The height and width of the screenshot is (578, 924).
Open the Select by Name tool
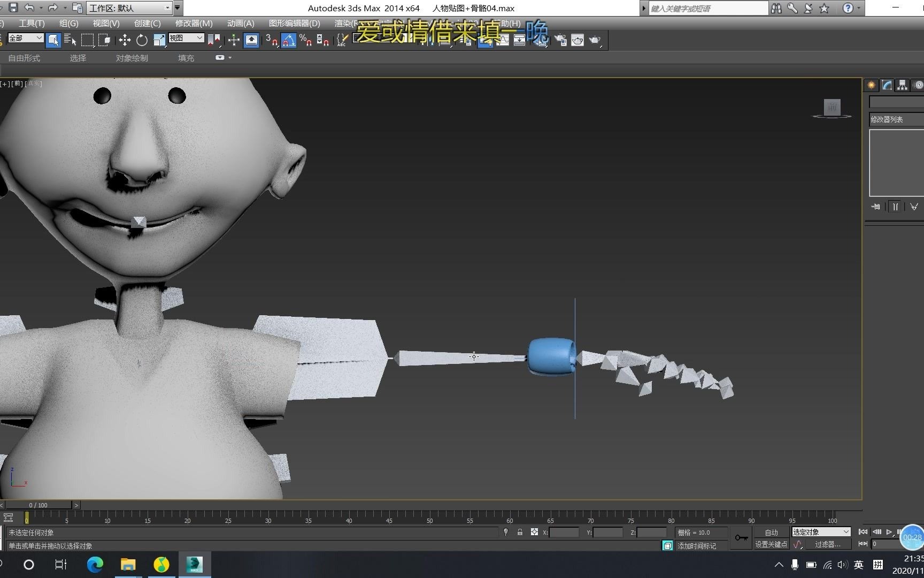click(x=70, y=40)
